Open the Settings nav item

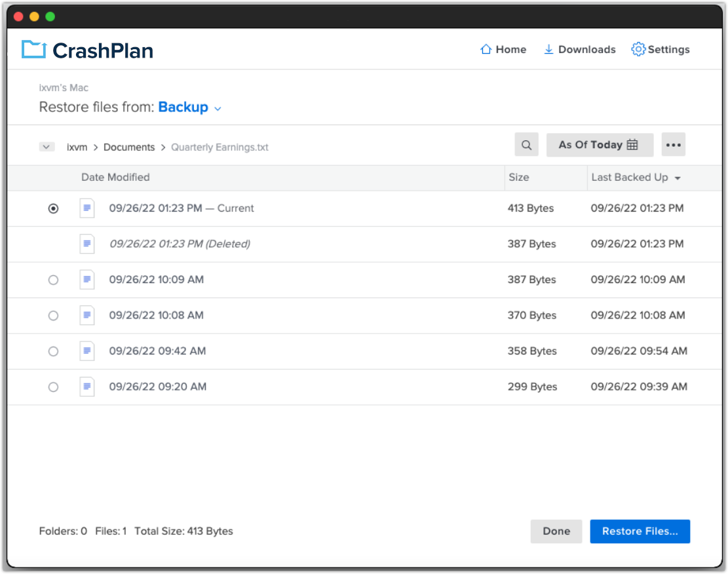(x=661, y=49)
